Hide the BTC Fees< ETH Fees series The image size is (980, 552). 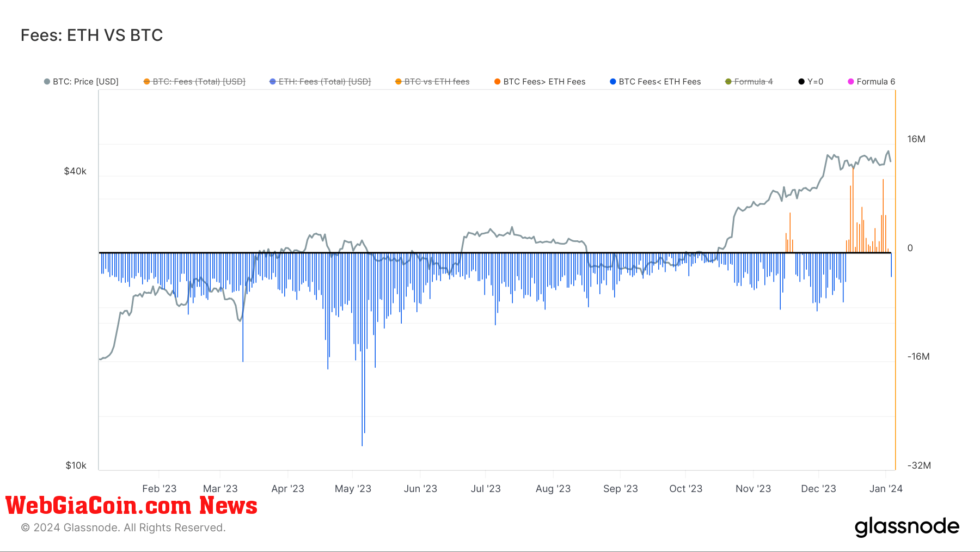coord(655,82)
